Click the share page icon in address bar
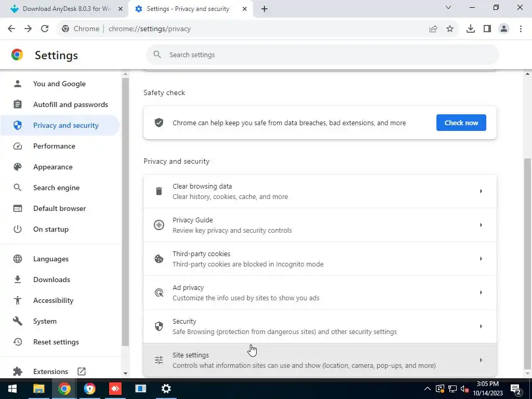Screen dimensions: 532x399 [433, 29]
